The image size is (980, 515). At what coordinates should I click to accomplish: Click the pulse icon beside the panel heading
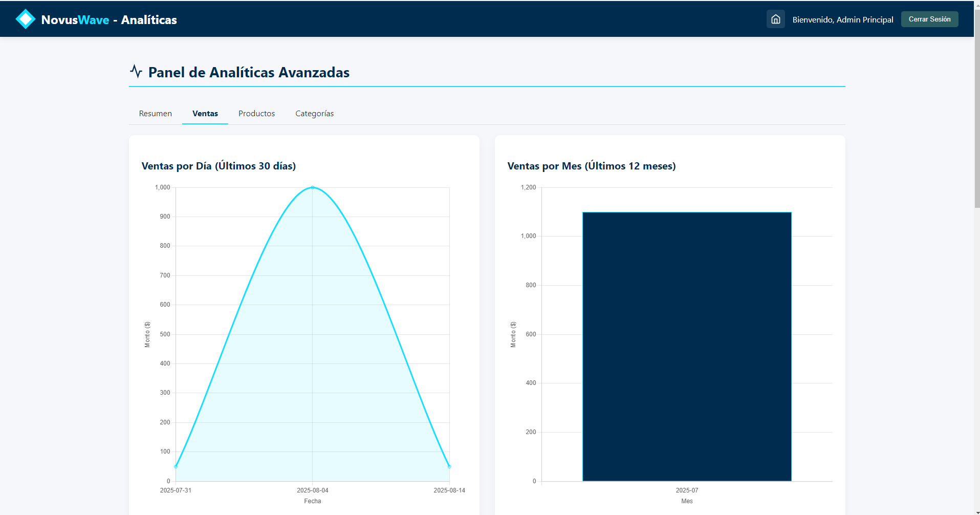coord(136,71)
